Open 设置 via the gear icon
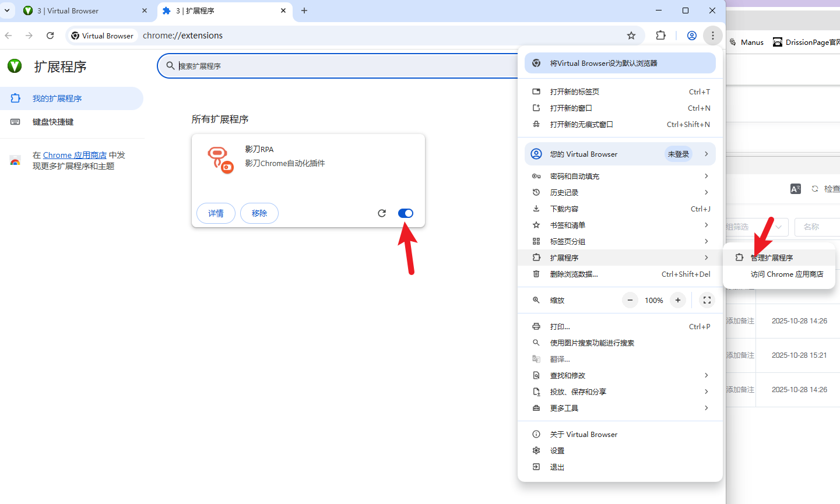Image resolution: width=840 pixels, height=504 pixels. click(x=536, y=450)
